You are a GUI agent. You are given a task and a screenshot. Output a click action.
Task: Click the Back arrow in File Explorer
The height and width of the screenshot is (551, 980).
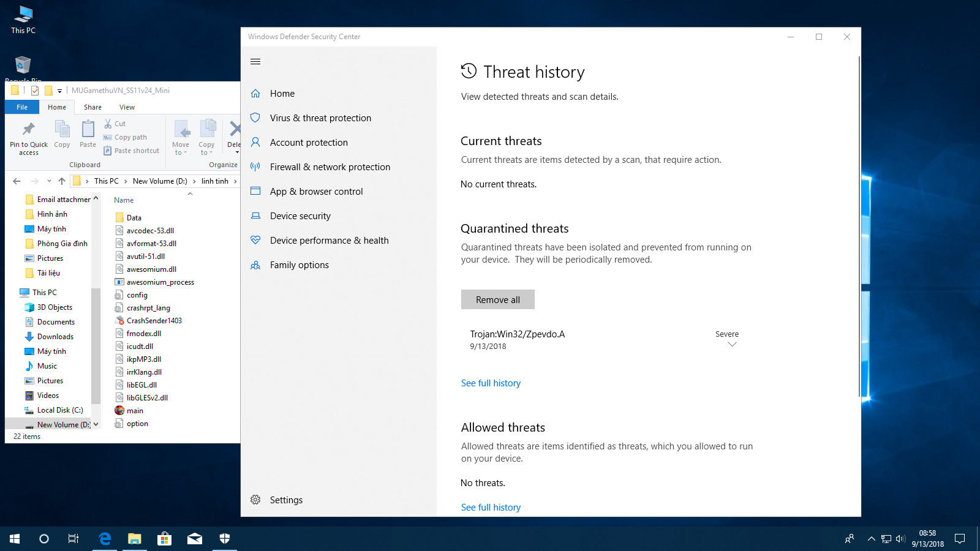coord(17,181)
